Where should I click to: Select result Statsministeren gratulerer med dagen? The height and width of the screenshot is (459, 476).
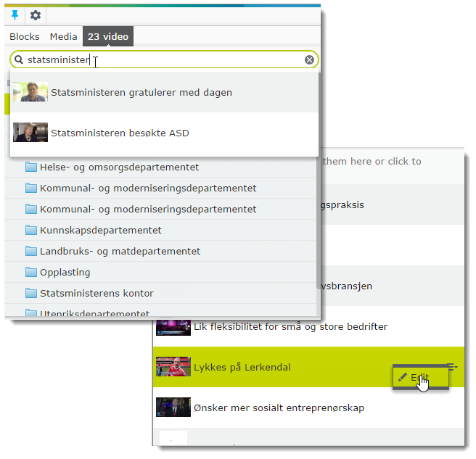(141, 93)
